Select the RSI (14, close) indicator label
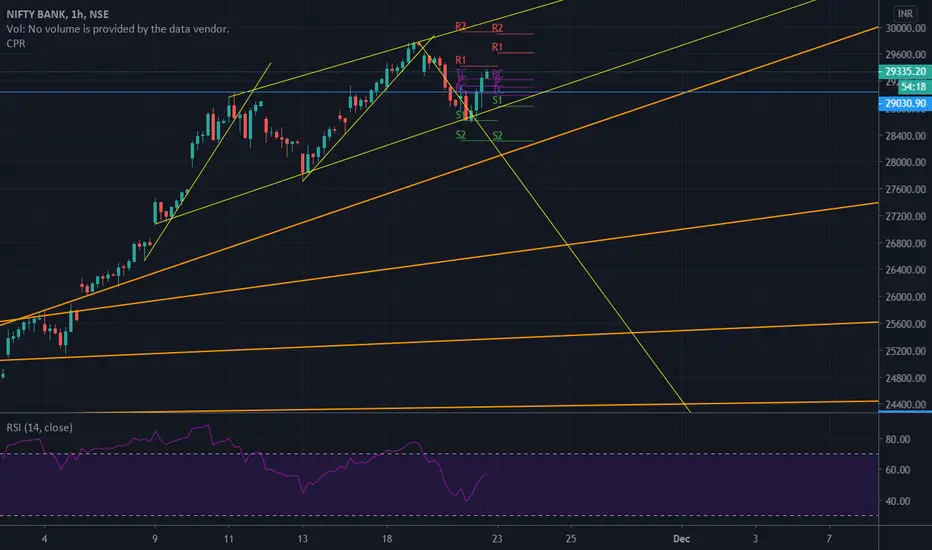The image size is (932, 550). 39,428
